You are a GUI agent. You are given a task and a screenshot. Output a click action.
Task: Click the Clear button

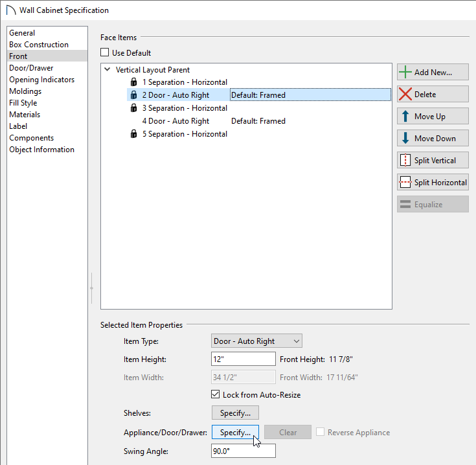[x=288, y=432]
